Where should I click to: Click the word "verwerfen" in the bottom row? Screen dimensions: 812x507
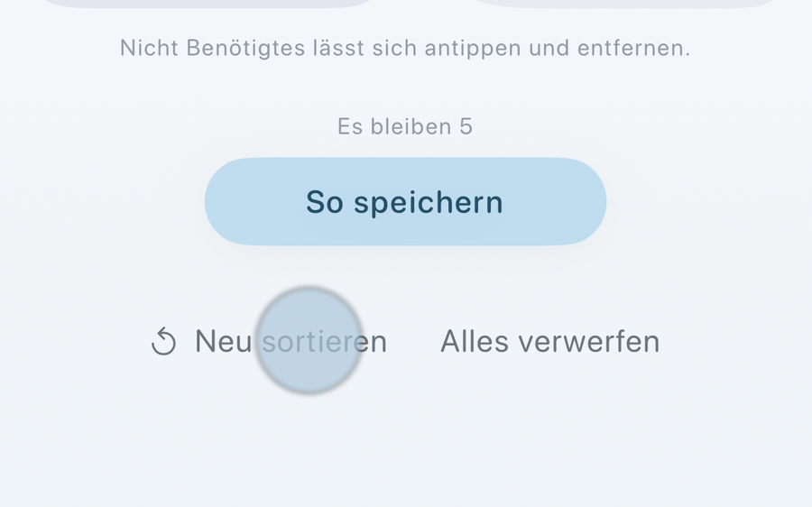(x=589, y=341)
